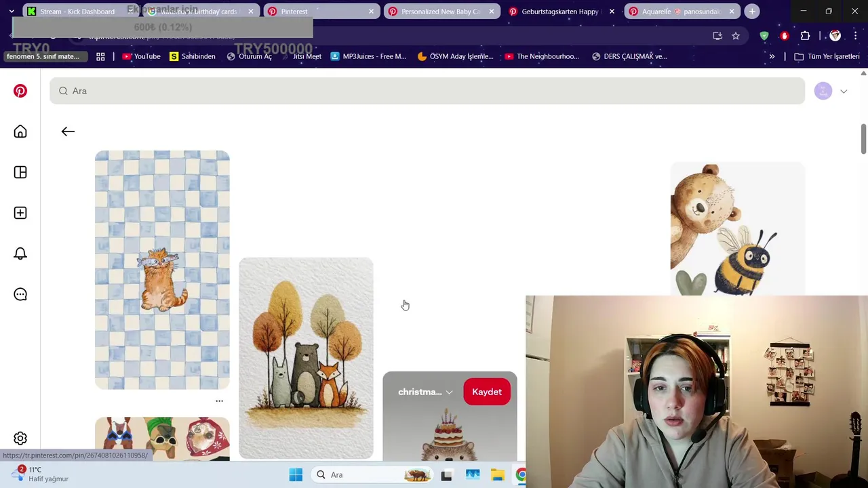Close the Geburtstagskarten Happy tab

tap(612, 12)
